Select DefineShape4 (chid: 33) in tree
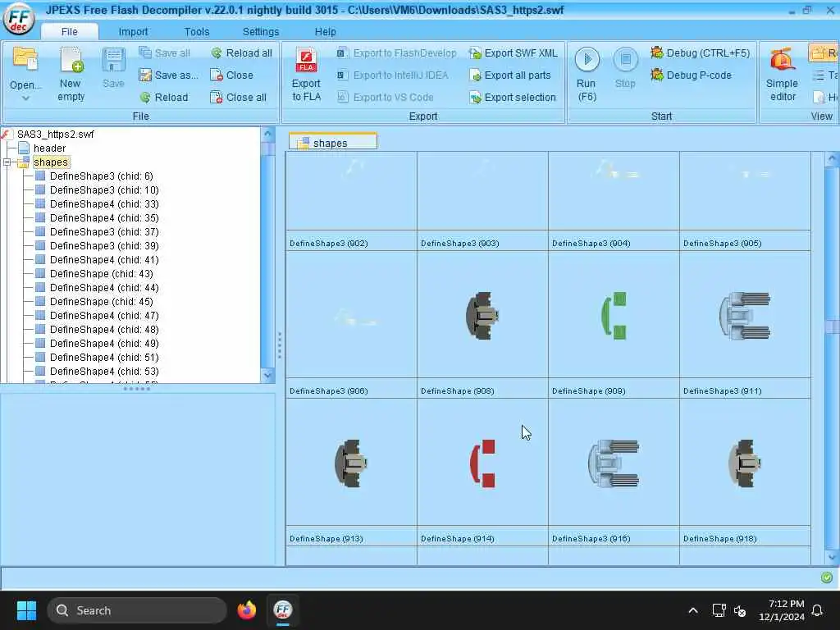This screenshot has width=840, height=630. click(x=104, y=204)
